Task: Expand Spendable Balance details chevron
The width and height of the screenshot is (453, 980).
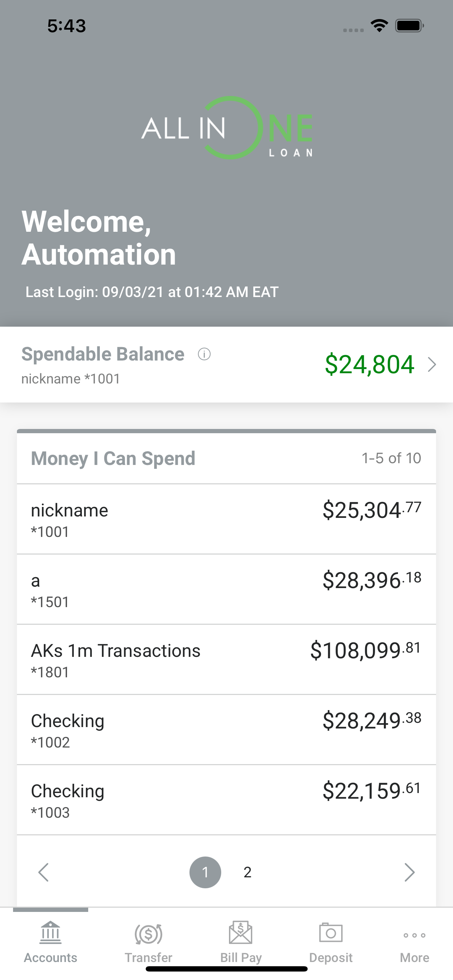Action: pos(432,364)
